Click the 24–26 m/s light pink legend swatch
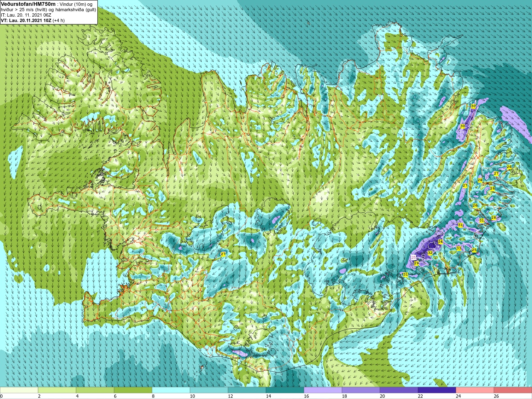 (x=475, y=390)
